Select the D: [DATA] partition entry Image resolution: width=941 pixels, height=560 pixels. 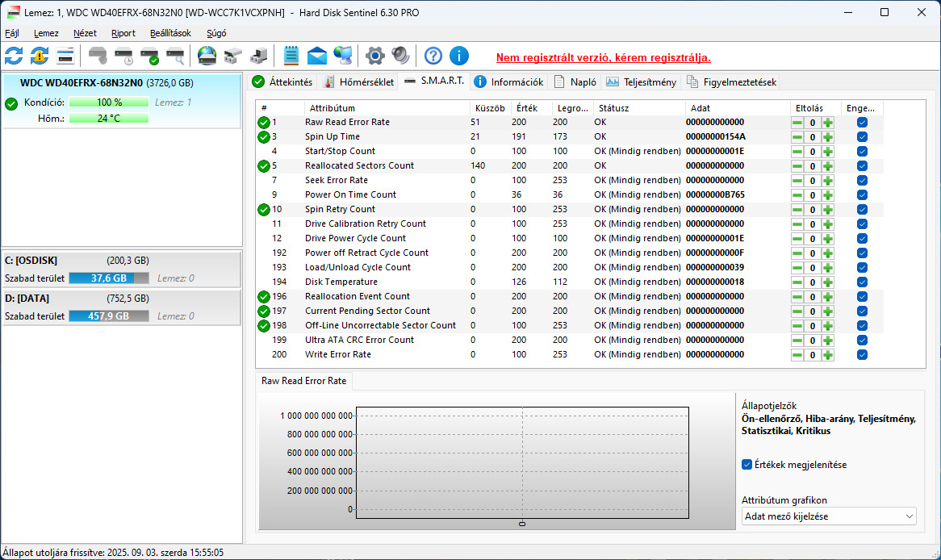coord(121,307)
